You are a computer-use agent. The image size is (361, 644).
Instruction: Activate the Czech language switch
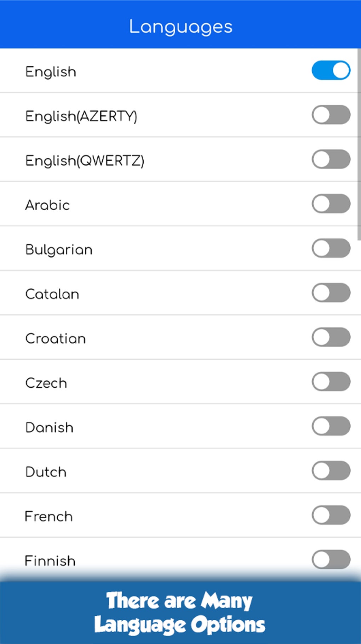[x=331, y=382]
